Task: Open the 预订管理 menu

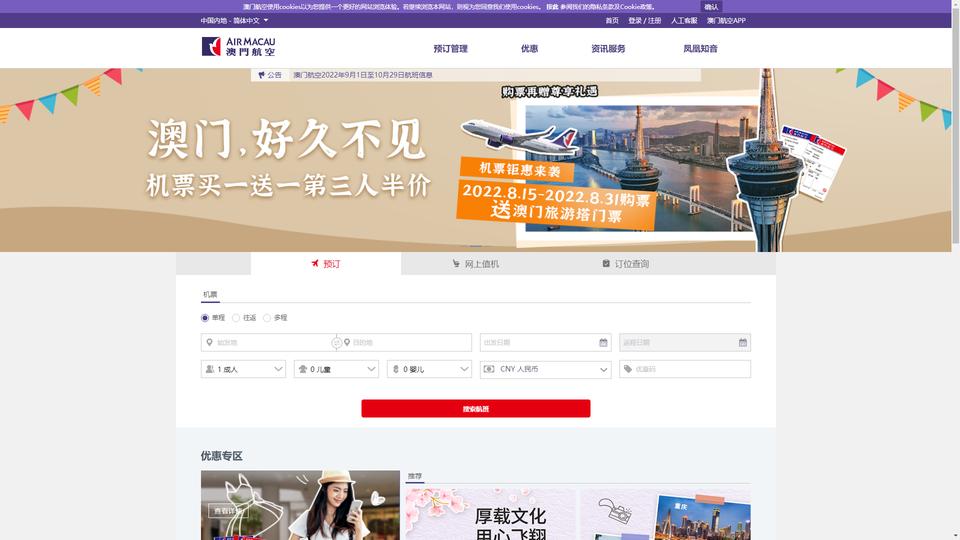Action: [451, 48]
